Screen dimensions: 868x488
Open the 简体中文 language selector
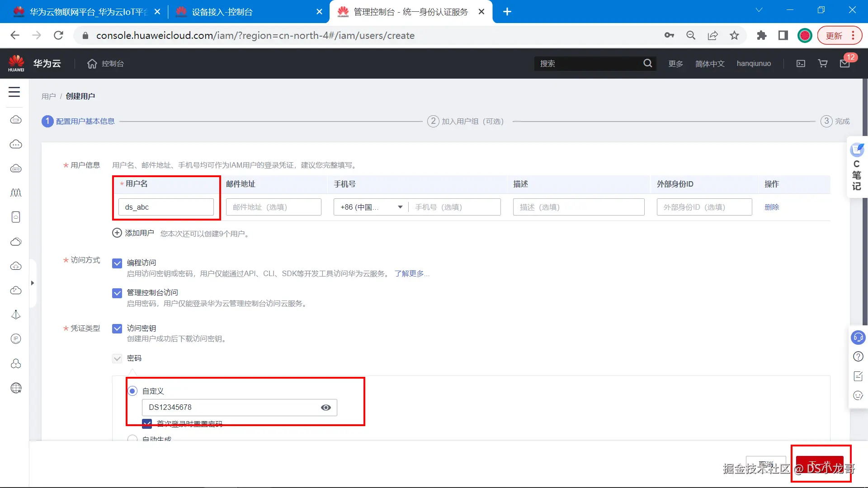point(710,64)
